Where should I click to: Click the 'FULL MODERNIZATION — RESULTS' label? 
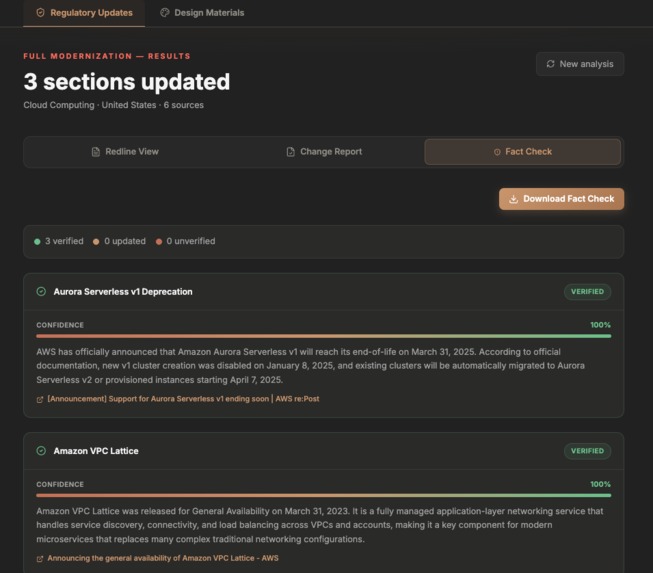click(x=107, y=56)
